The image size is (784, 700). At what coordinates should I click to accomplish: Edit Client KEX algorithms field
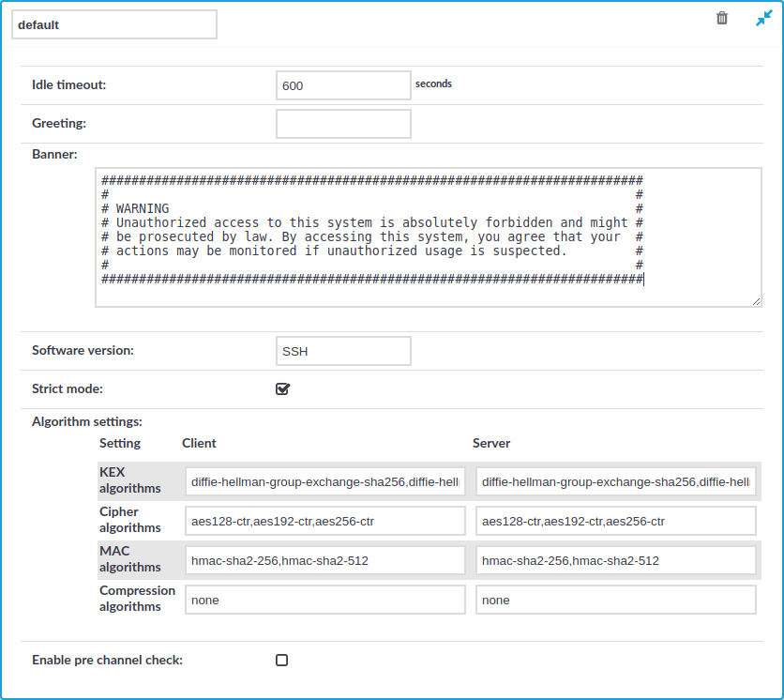click(x=325, y=482)
